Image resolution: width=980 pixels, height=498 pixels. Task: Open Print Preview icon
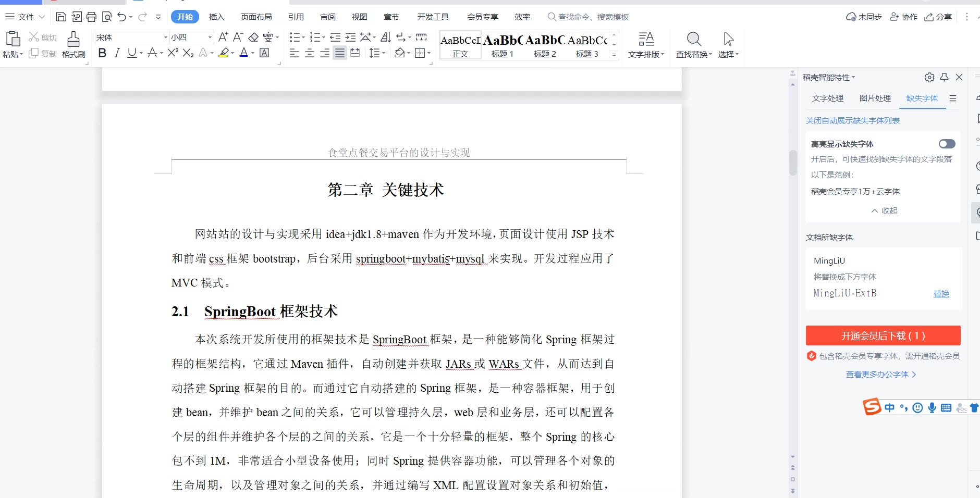[107, 17]
